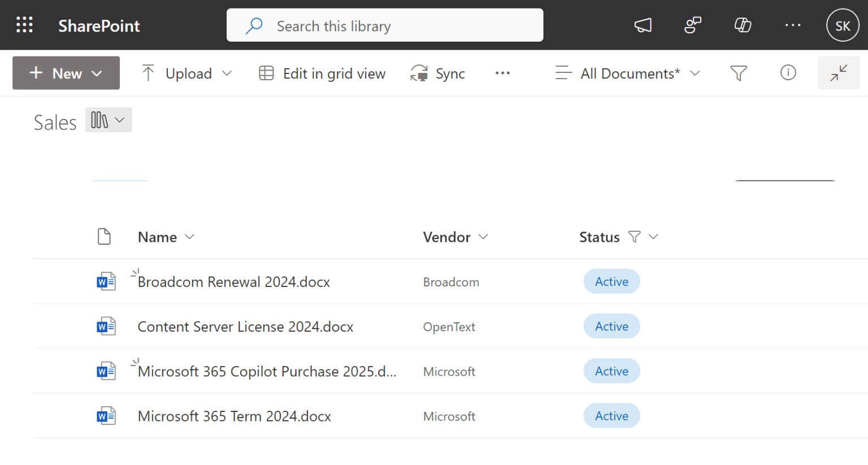Open the filter pane icon
Screen dimensions: 868x465
coord(738,73)
